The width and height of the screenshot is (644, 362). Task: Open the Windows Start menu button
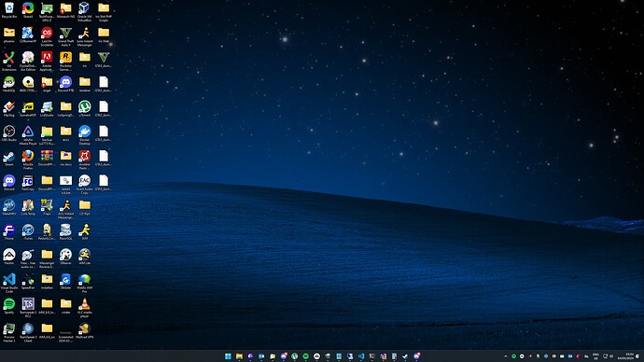coord(228,356)
